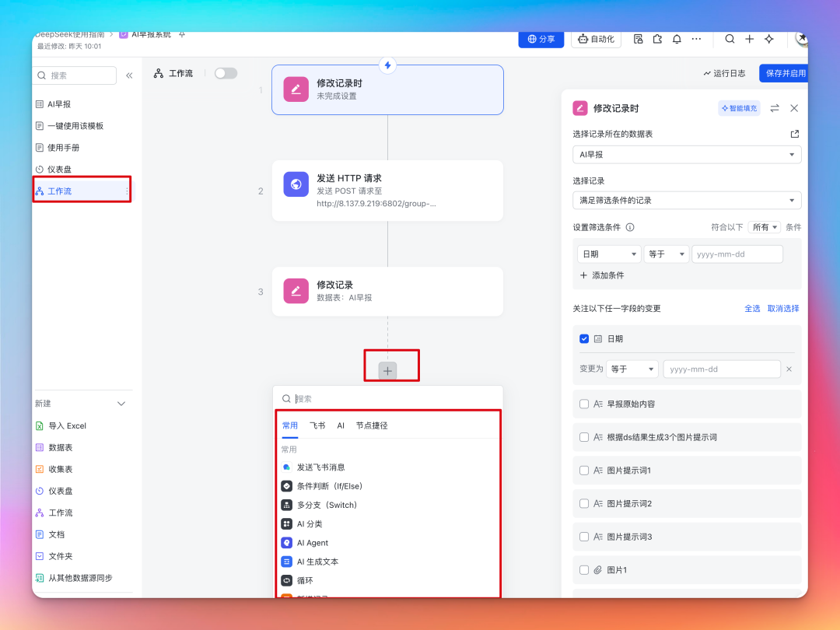
Task: Click the 自动化 button
Action: coord(597,39)
